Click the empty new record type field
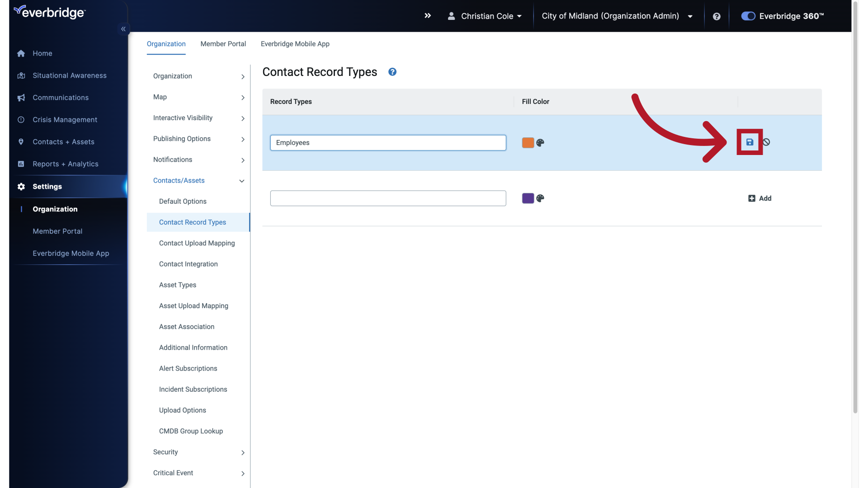The image size is (868, 488). (x=388, y=198)
